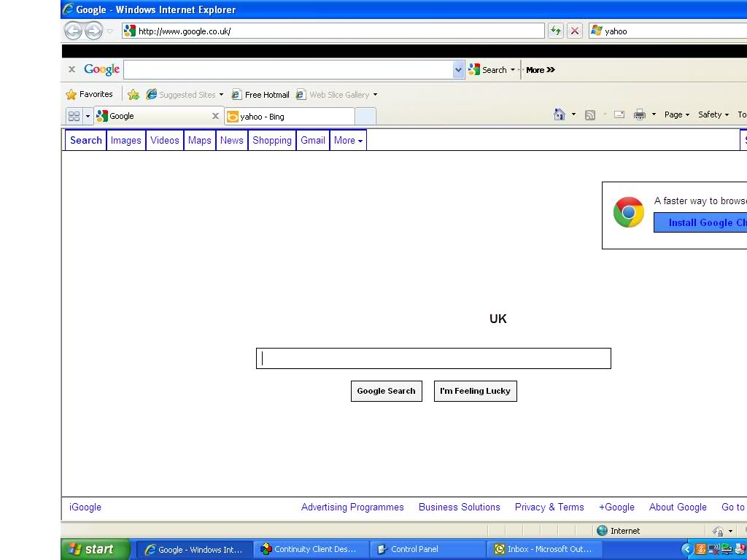Open the Page menu
This screenshot has height=560, width=747.
[x=676, y=114]
